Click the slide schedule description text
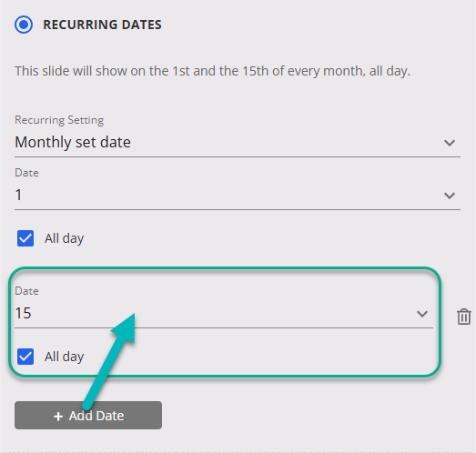The width and height of the screenshot is (476, 453). [212, 71]
